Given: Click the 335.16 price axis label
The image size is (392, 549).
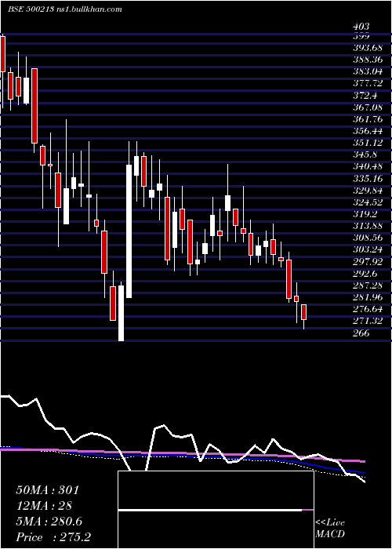Looking at the screenshot, I should [368, 179].
